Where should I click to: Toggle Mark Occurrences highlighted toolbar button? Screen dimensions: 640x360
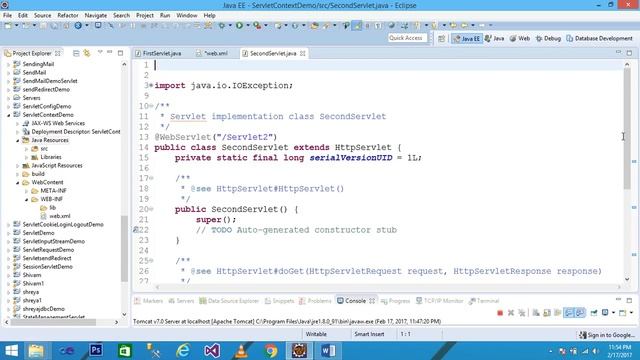[357, 25]
